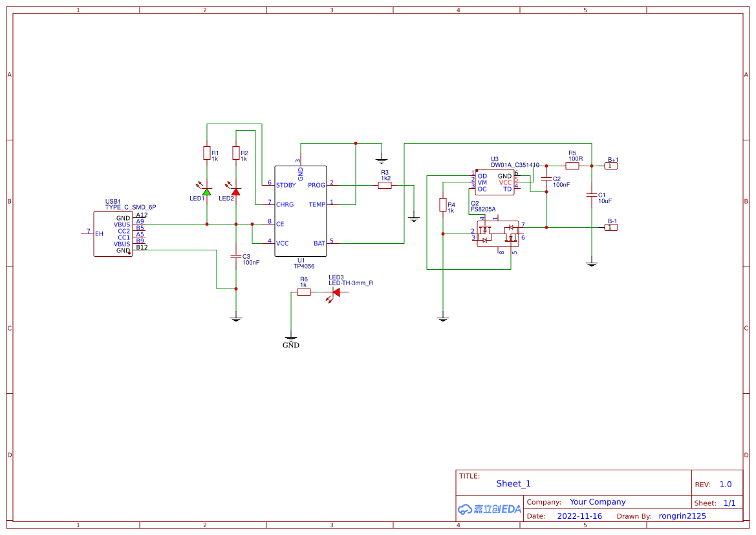Click capacitor C1 labeled 10uF
This screenshot has height=535, width=756.
(x=593, y=196)
